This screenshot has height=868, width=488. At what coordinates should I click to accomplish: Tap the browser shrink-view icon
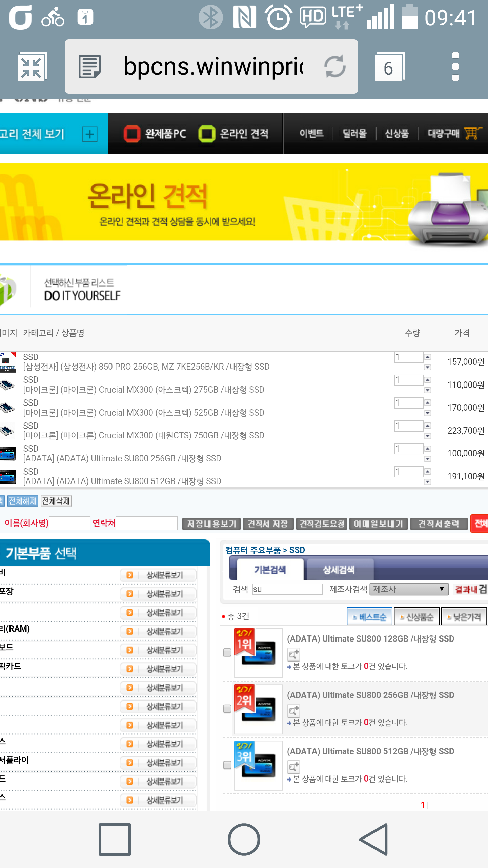pos(32,67)
